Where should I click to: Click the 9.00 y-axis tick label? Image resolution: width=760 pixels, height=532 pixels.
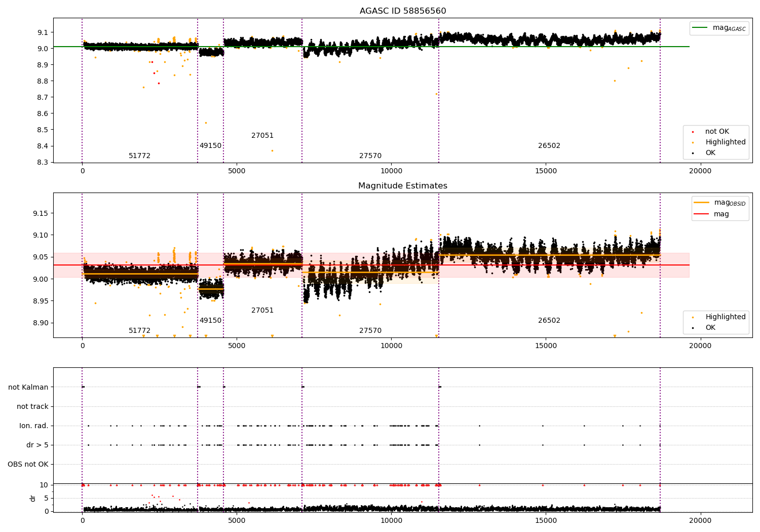click(41, 279)
